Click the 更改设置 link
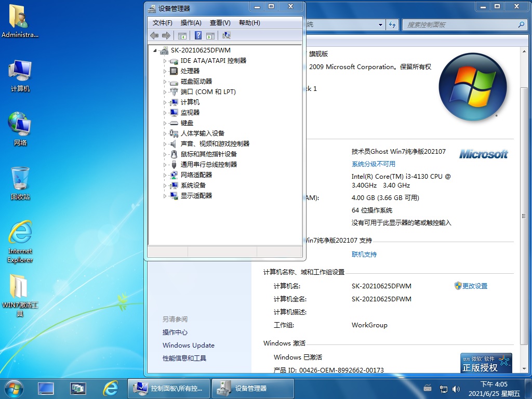 tap(474, 286)
